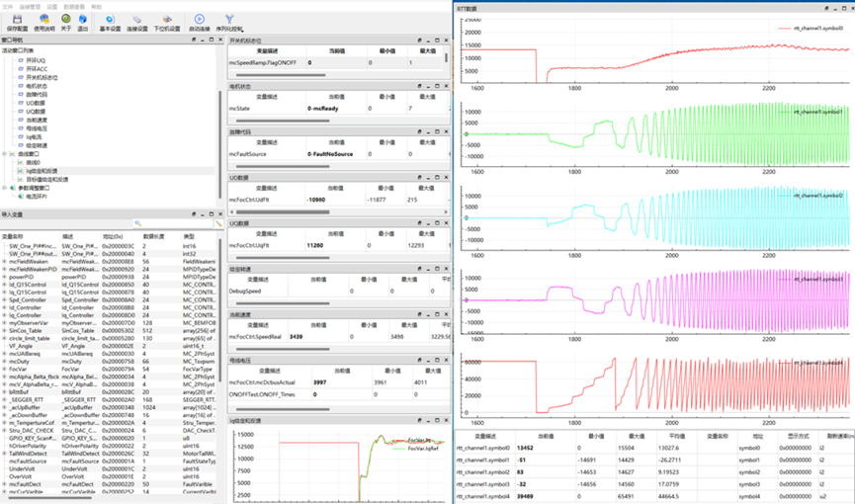
Task: Expand the mcFieldWeaken variable row
Action: click(x=4, y=261)
